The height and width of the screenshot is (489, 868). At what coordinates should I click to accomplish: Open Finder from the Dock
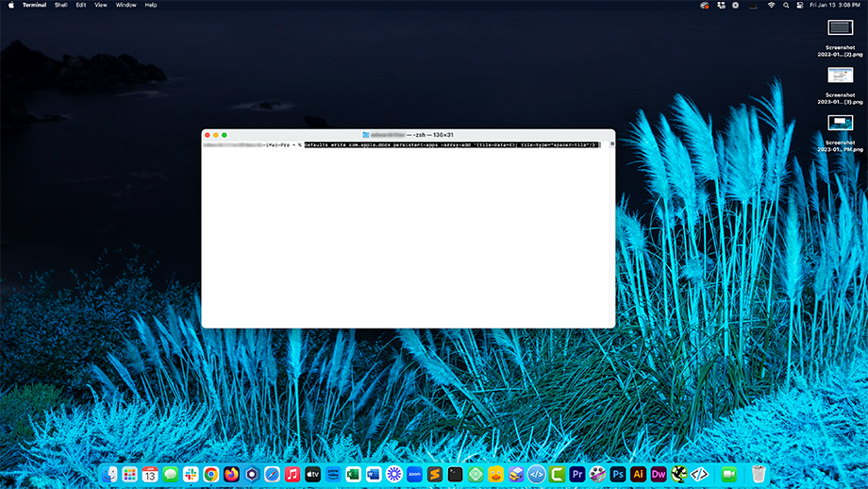[109, 474]
